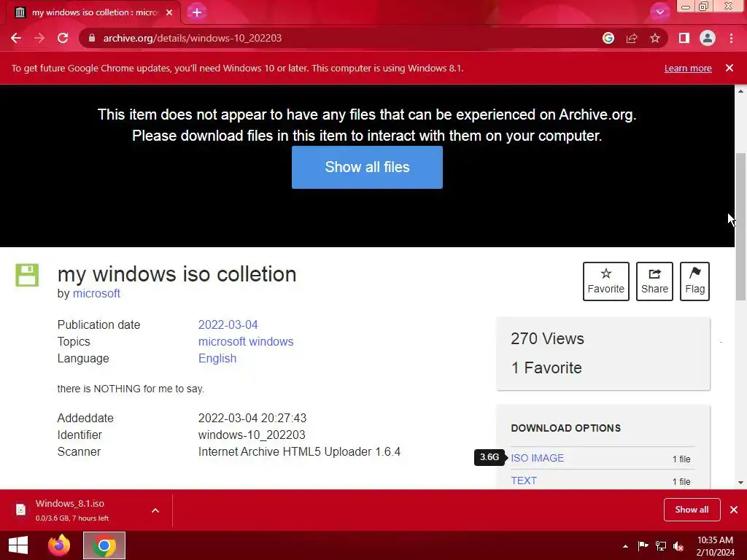Download the ISO IMAGE option
Screen dimensions: 747x560
tap(538, 458)
